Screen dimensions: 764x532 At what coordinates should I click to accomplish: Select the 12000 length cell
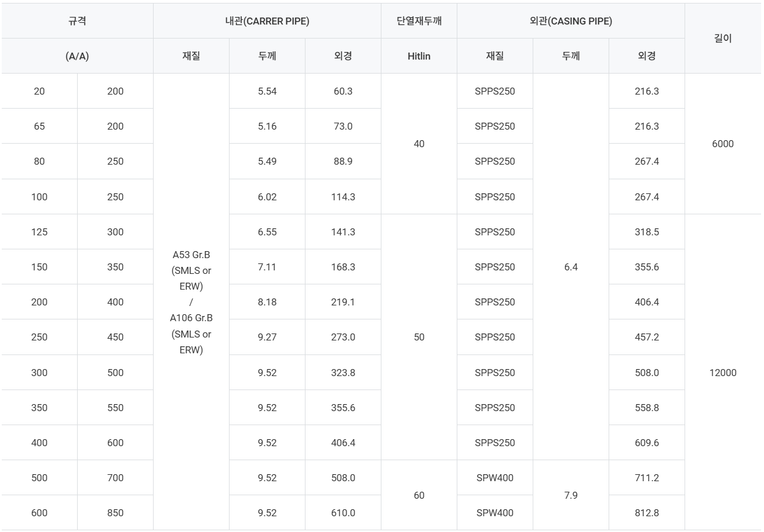[x=723, y=373]
